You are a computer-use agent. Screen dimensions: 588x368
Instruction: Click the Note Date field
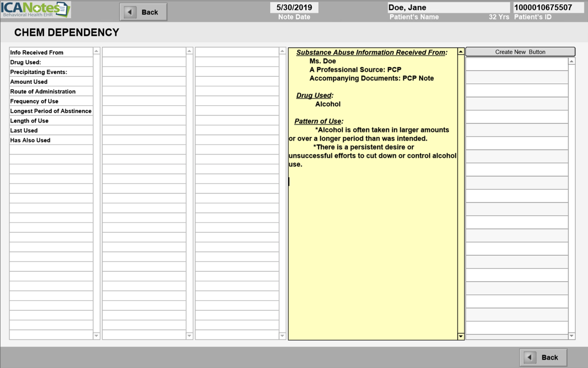pyautogui.click(x=294, y=7)
